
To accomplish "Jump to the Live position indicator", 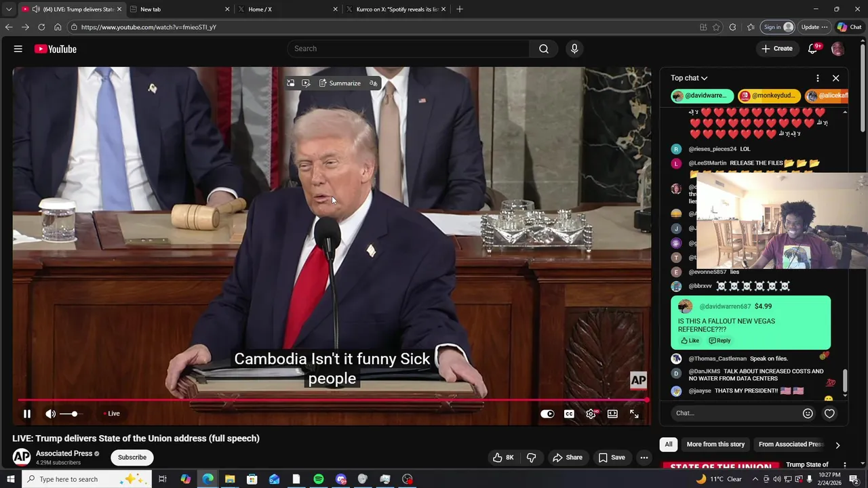I will pyautogui.click(x=112, y=413).
